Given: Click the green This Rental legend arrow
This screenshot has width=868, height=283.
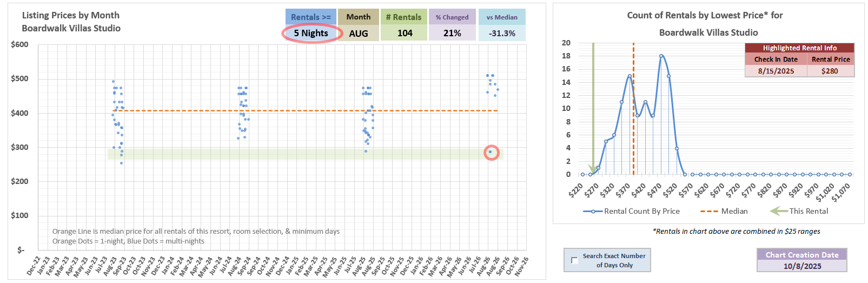Looking at the screenshot, I should (778, 211).
